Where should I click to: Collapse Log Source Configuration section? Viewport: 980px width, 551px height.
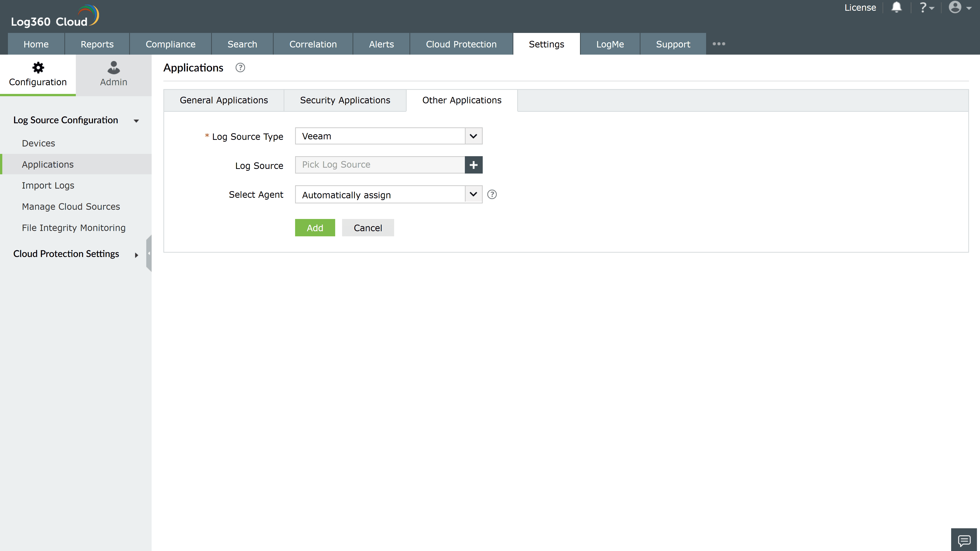(x=136, y=121)
